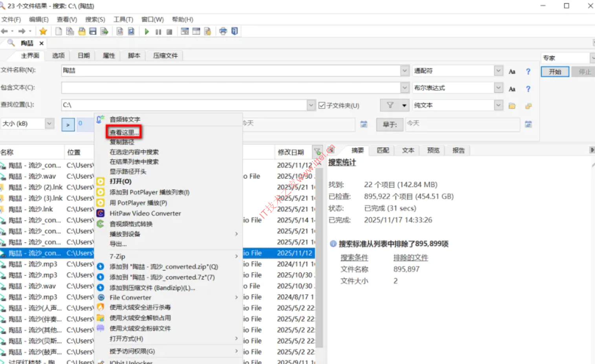Toggle the 子文件夹(U) checkbox

[322, 106]
